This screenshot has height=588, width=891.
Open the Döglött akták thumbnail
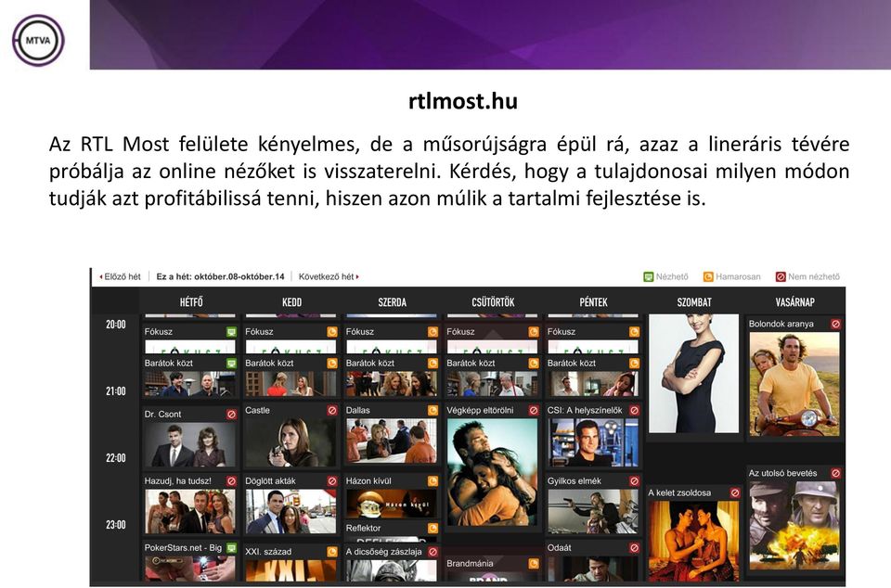click(x=291, y=511)
